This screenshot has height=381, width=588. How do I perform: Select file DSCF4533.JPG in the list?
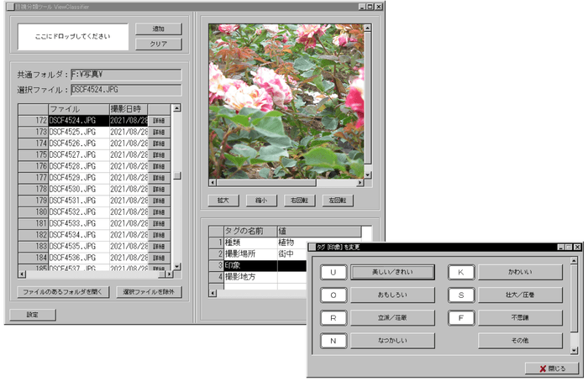(x=79, y=224)
